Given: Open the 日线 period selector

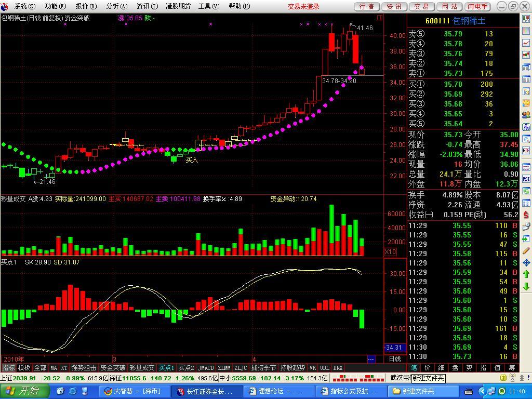Looking at the screenshot, I should 395,359.
